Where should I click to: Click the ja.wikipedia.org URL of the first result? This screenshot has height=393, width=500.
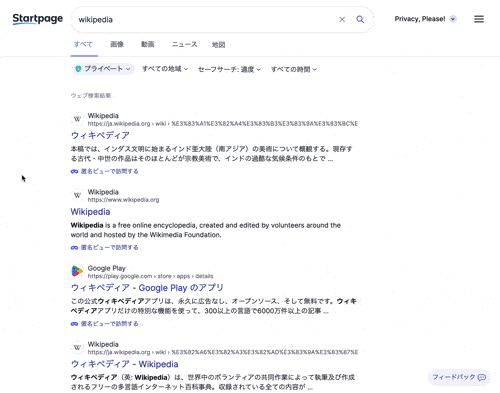tap(223, 124)
